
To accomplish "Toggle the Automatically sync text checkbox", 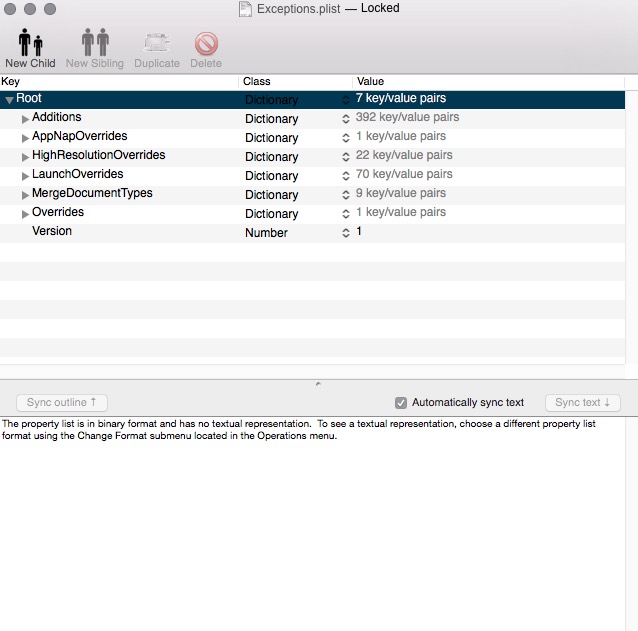I will coord(401,403).
